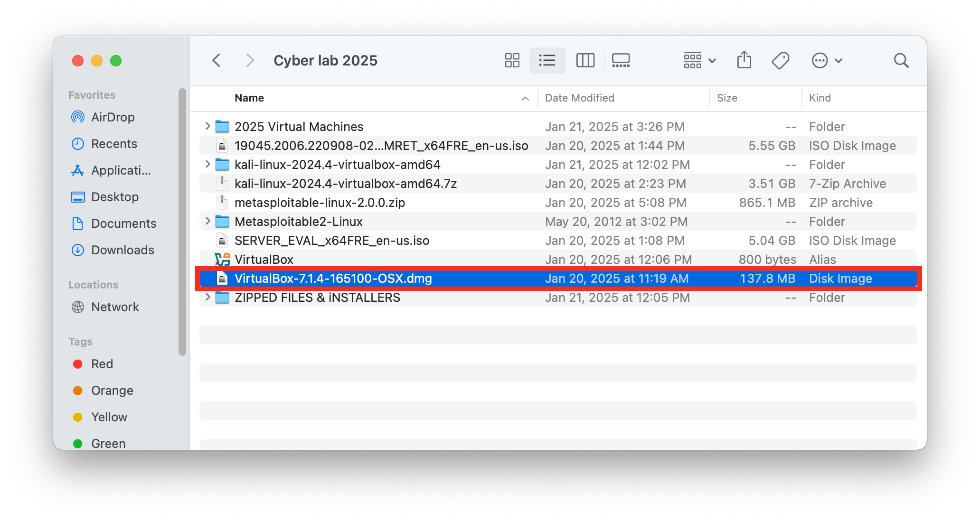980x520 pixels.
Task: Click the Search magnifier icon
Action: pyautogui.click(x=901, y=60)
